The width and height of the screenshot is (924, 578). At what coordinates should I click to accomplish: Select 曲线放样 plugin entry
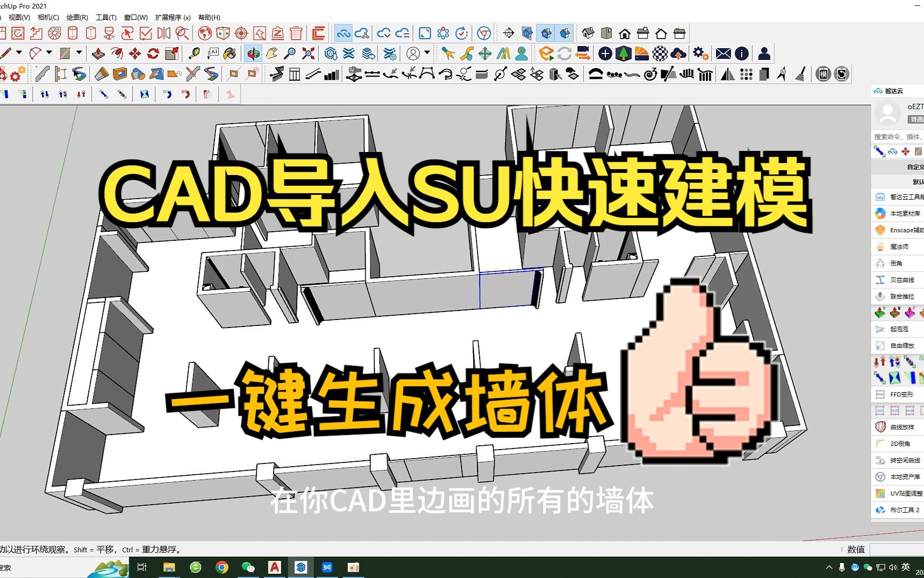click(898, 427)
